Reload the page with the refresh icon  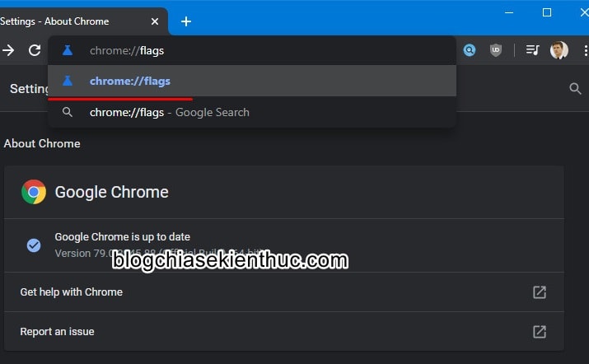[35, 50]
